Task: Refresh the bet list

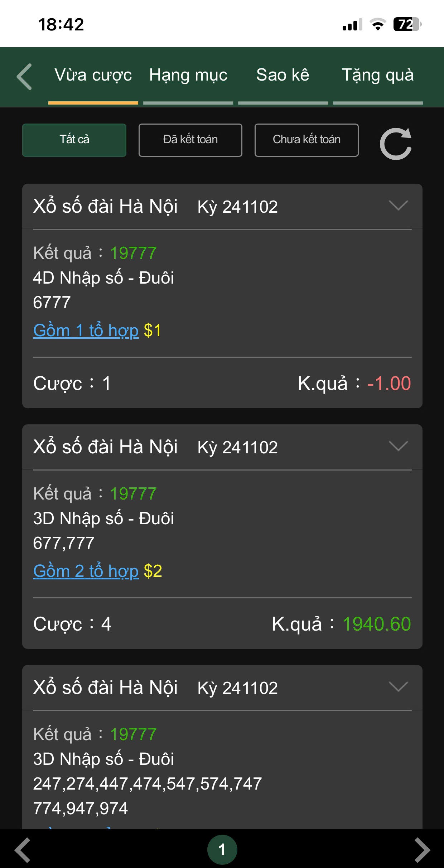Action: tap(395, 144)
